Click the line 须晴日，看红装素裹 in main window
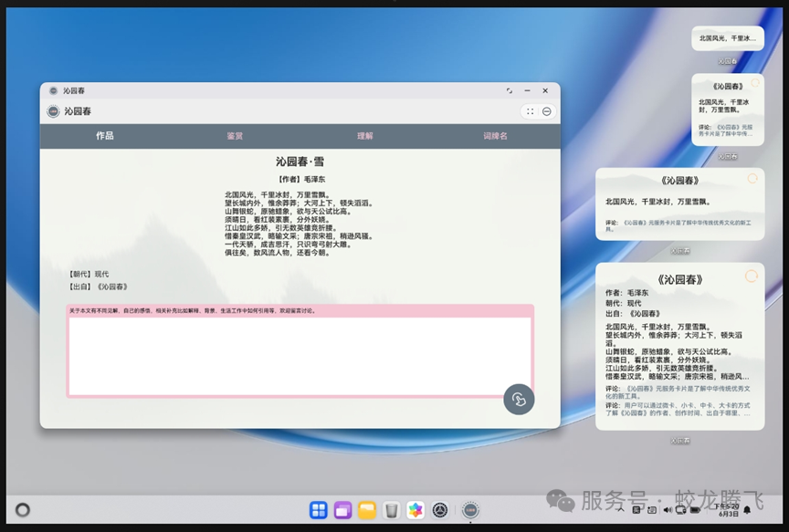This screenshot has height=532, width=789. click(278, 220)
